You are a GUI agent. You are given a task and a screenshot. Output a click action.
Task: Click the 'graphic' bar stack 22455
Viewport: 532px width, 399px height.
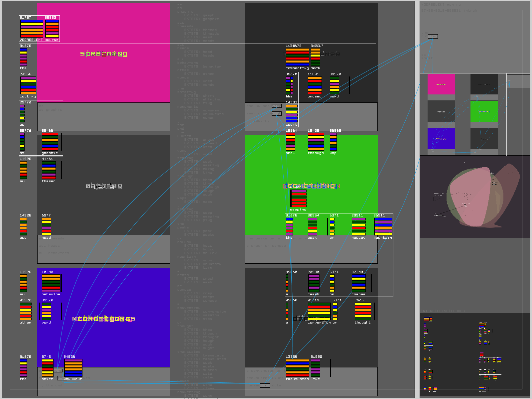[50, 142]
